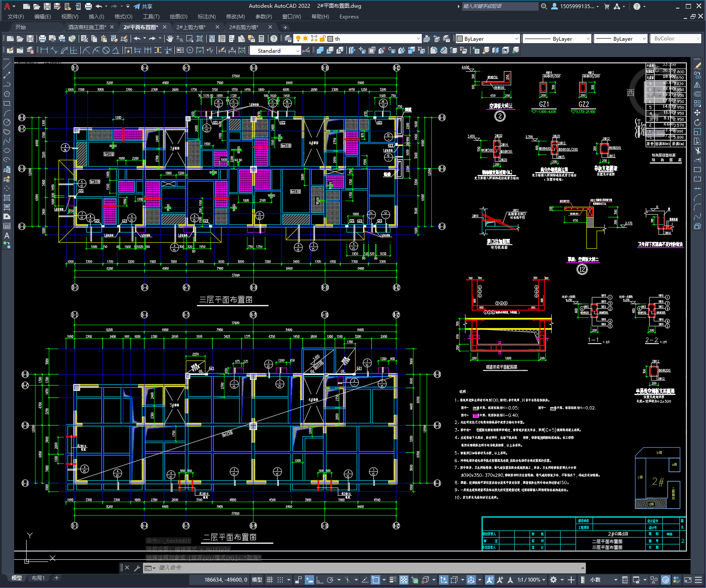
Task: Select the Rotate tool in the right toolbar
Action: point(697,122)
